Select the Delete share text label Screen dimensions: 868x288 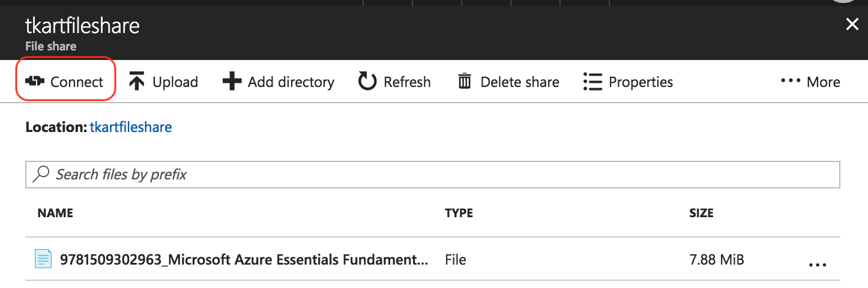pyautogui.click(x=520, y=82)
